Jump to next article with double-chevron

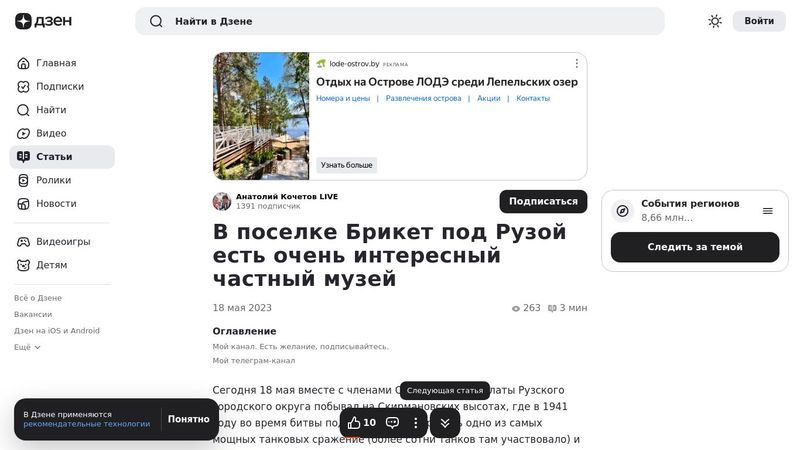(445, 423)
